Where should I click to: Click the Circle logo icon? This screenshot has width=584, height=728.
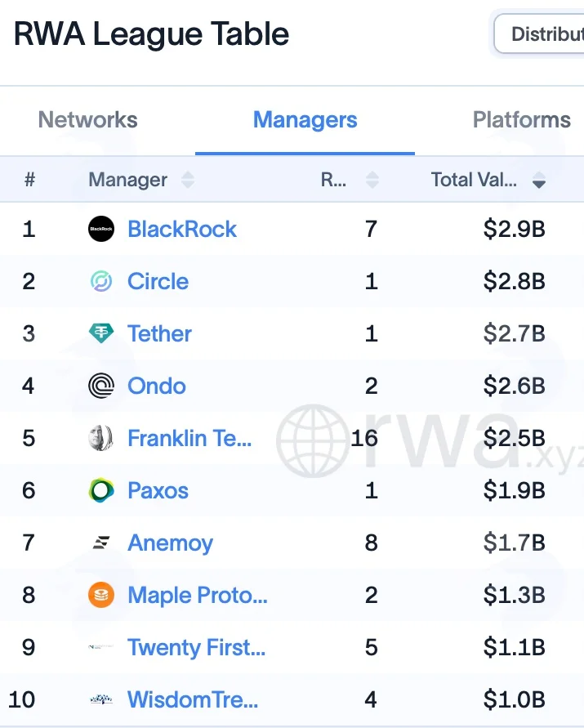coord(101,281)
